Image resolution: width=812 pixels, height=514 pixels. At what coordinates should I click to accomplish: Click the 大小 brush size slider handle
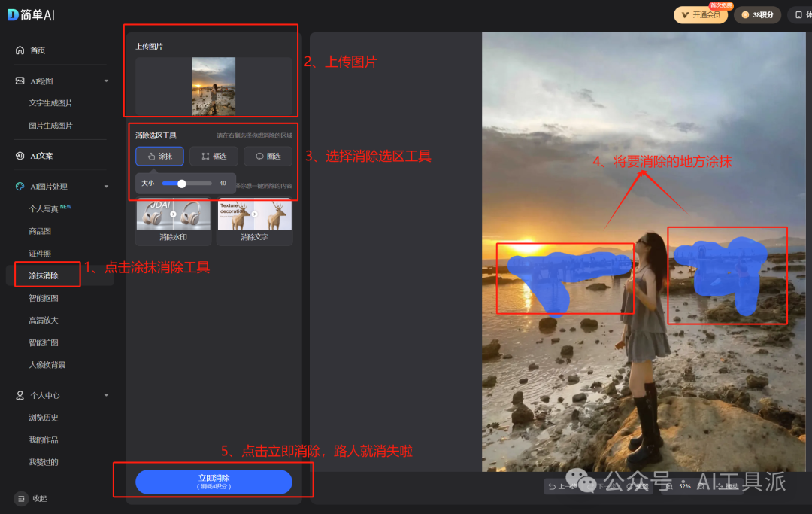(182, 184)
